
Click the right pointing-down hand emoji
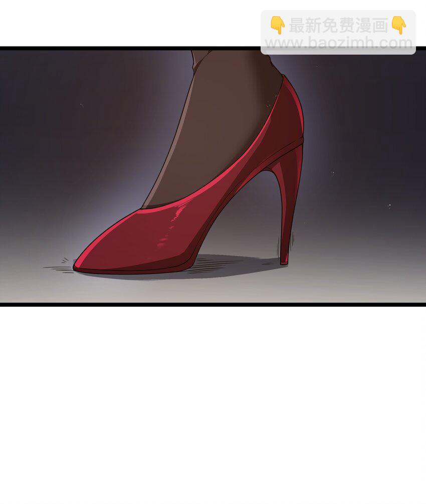pos(398,25)
